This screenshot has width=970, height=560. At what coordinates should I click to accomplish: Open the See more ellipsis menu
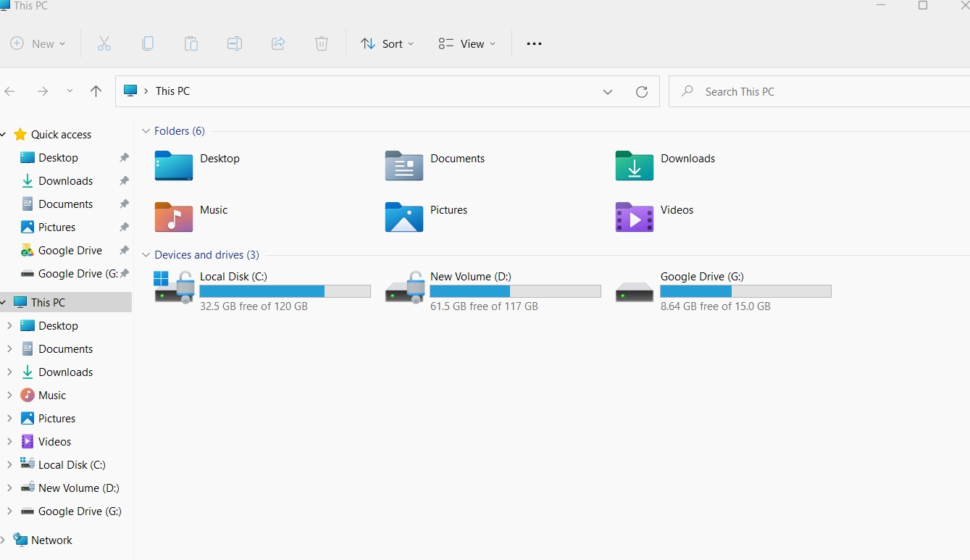point(534,44)
